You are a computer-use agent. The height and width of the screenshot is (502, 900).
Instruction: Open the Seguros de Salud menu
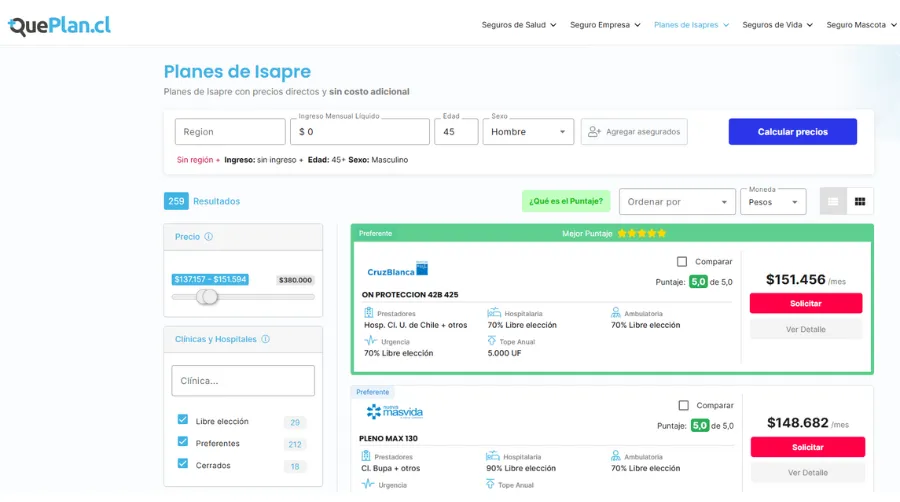519,25
